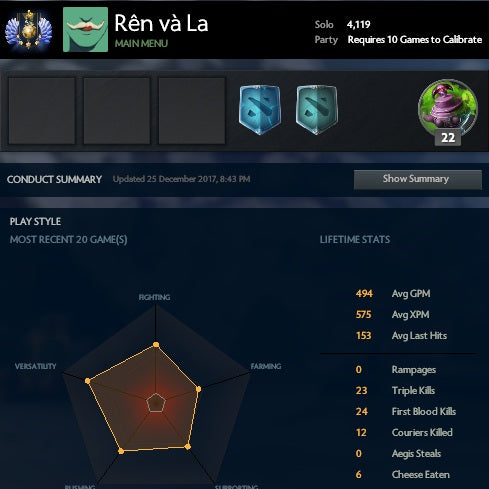This screenshot has width=489, height=489.
Task: Click the level 22 hero badge portrait
Action: coord(448,112)
